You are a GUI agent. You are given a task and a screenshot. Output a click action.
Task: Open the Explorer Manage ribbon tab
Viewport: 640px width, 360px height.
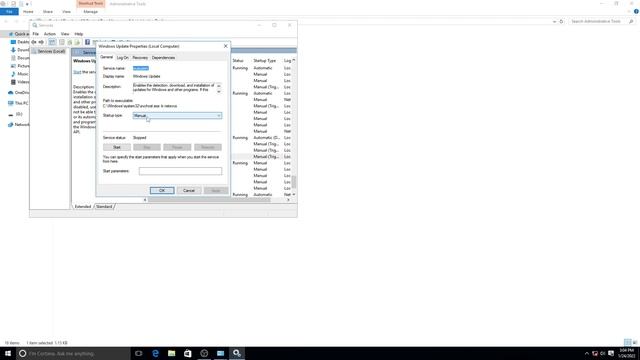(x=91, y=12)
